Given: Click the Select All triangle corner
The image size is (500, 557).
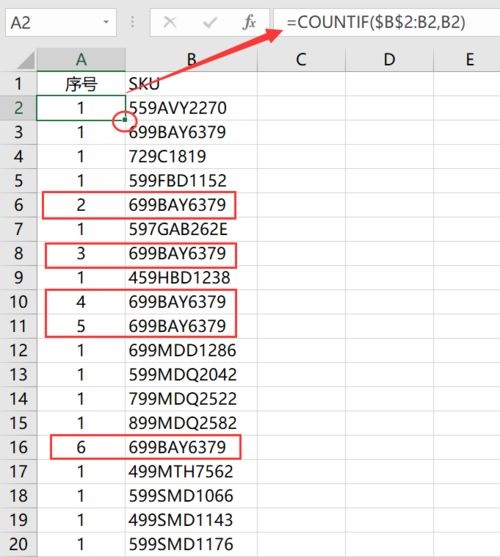Looking at the screenshot, I should coord(26,60).
